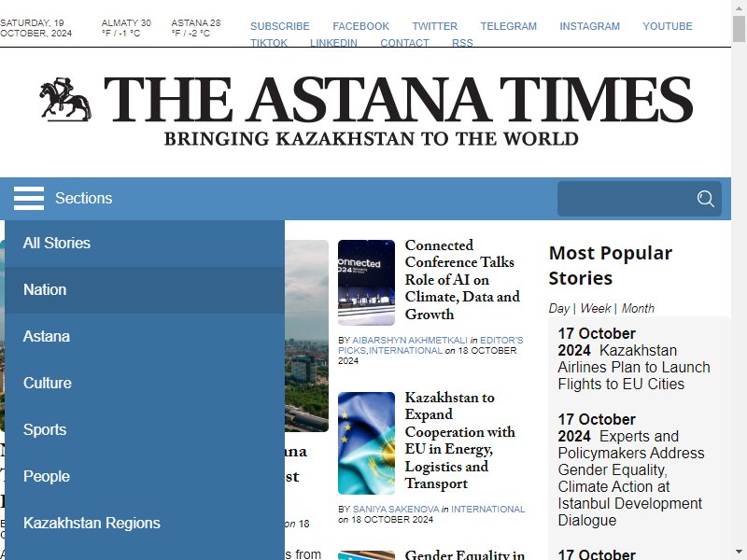Click the Sections label in nav bar

coord(83,198)
